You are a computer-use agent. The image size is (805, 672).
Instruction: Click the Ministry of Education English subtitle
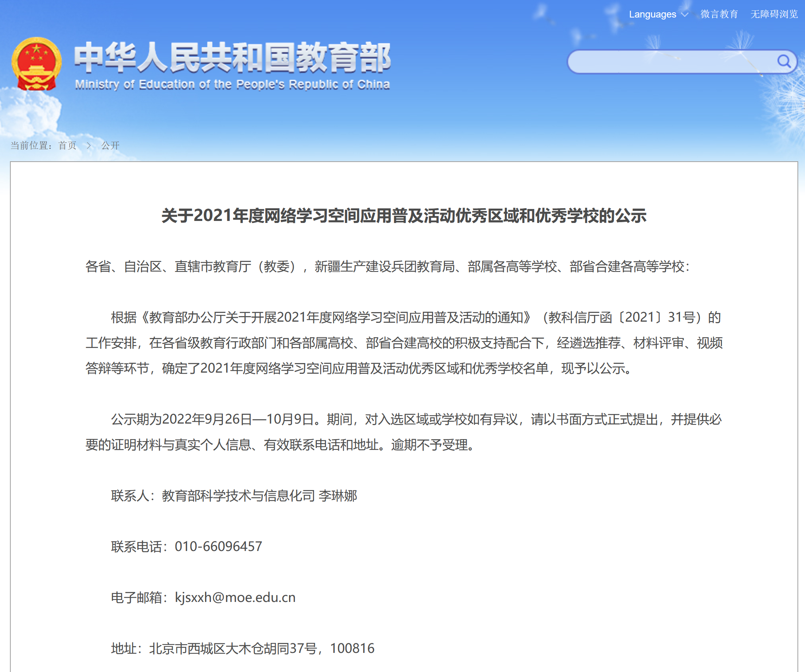pos(232,84)
